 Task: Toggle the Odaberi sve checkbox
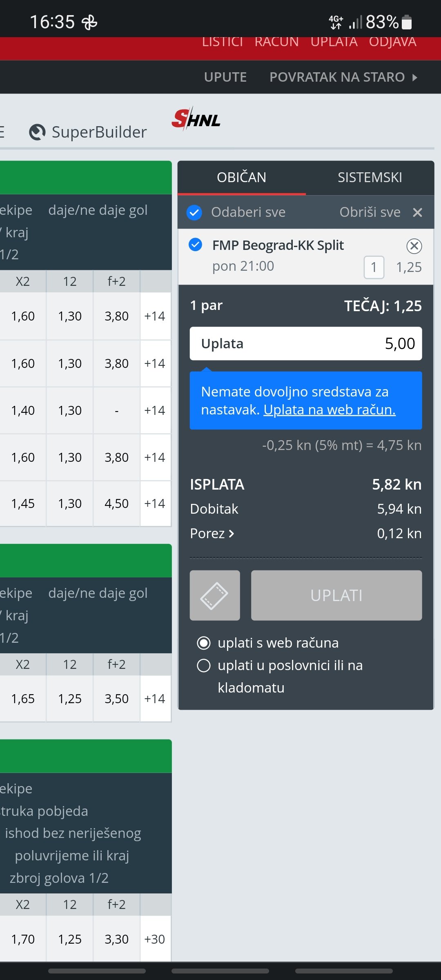click(194, 212)
